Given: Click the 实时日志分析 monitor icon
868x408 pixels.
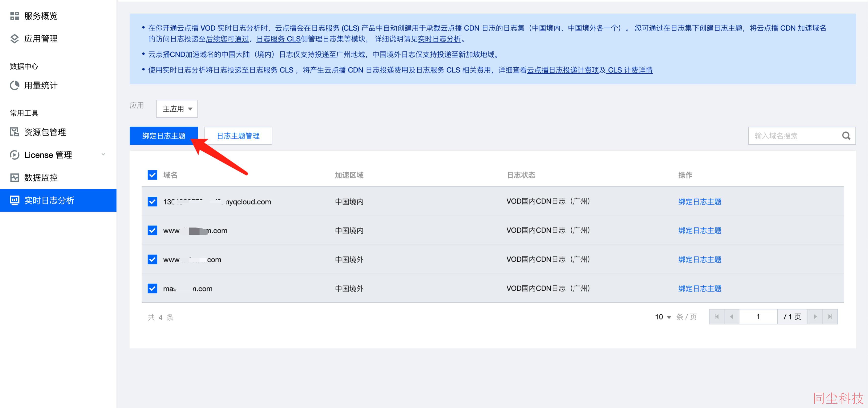Looking at the screenshot, I should tap(14, 200).
